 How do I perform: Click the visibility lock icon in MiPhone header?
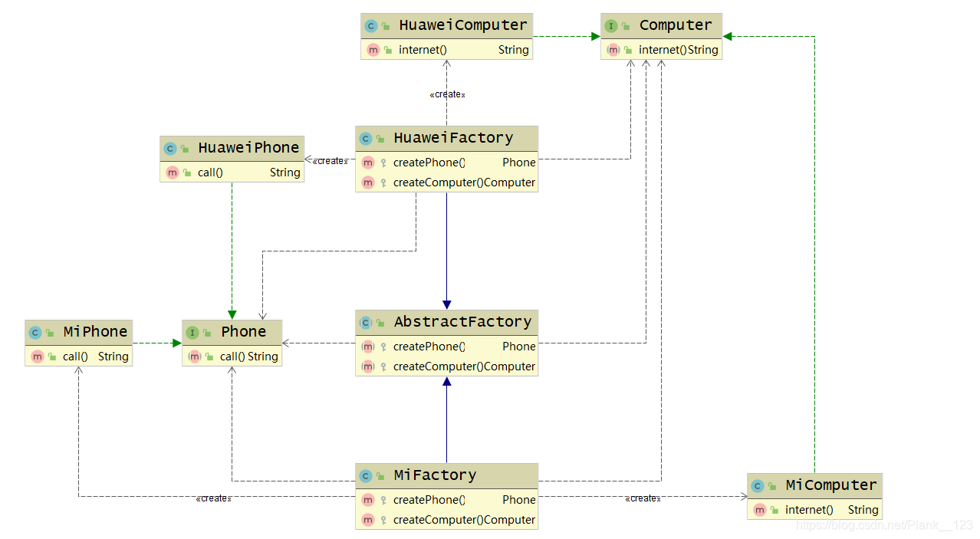pyautogui.click(x=50, y=334)
